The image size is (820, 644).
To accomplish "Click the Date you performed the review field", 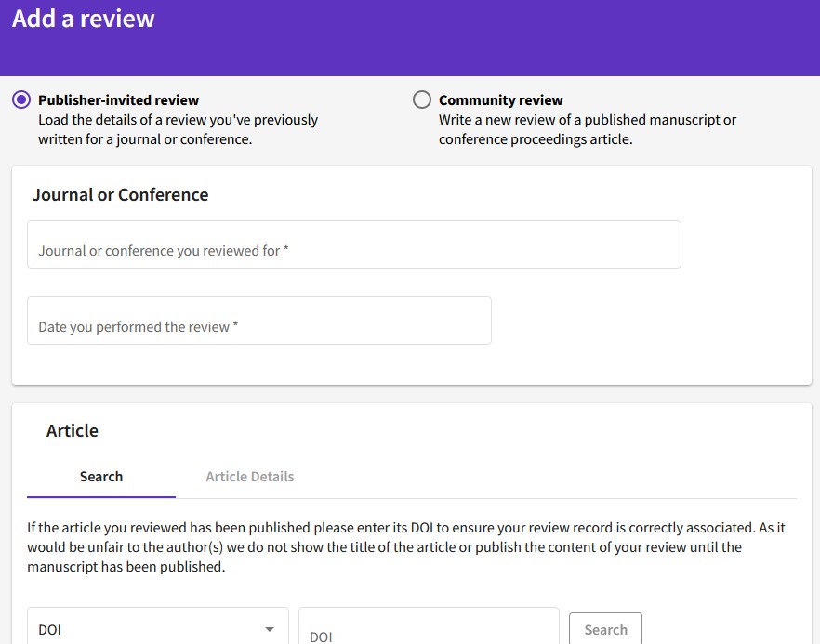I will [x=259, y=321].
